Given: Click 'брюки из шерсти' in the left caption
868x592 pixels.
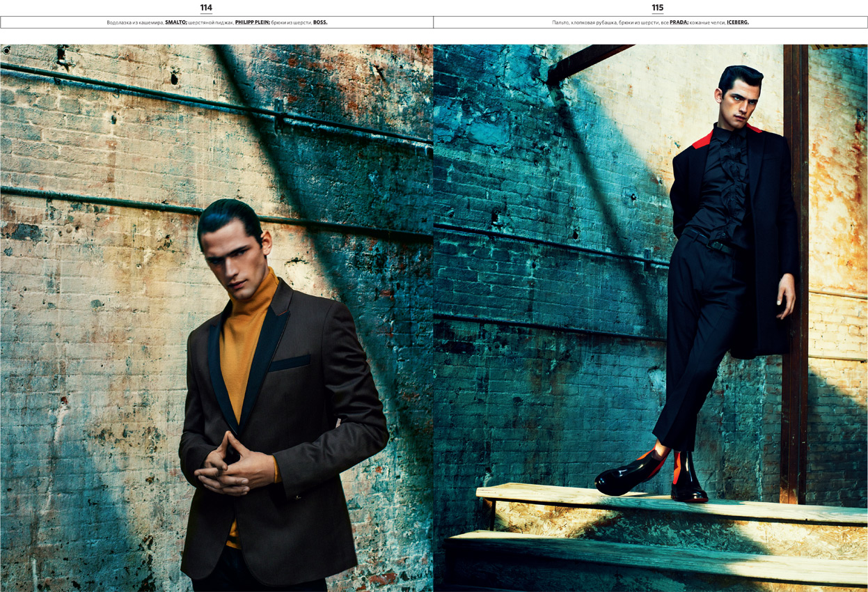Looking at the screenshot, I should click(x=292, y=22).
